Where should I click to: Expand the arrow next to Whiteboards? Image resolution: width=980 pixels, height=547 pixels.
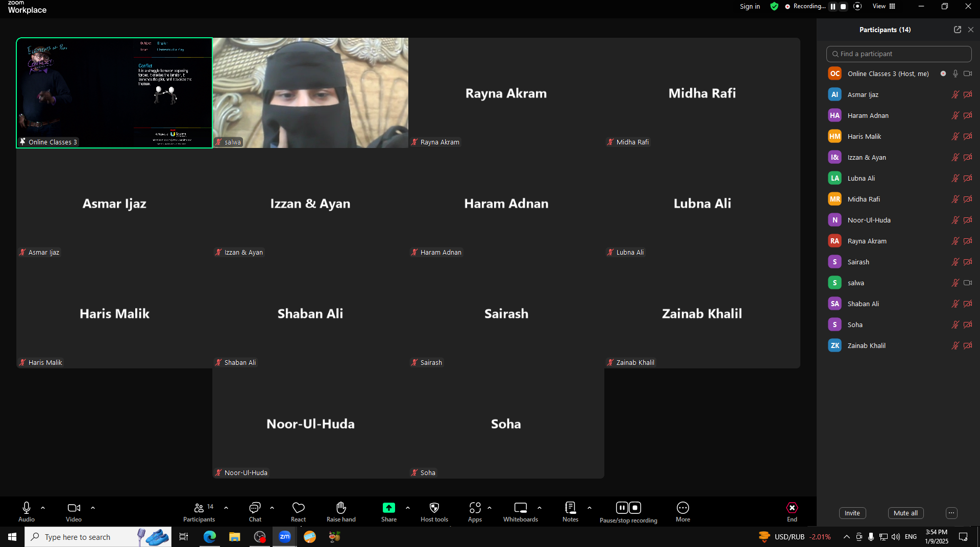coord(540,508)
